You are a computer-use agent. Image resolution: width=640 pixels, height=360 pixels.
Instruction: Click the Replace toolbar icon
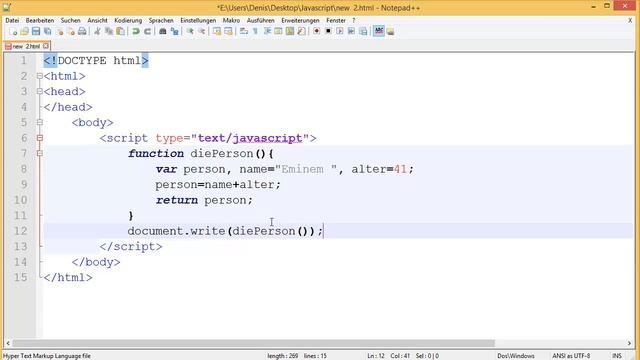175,31
